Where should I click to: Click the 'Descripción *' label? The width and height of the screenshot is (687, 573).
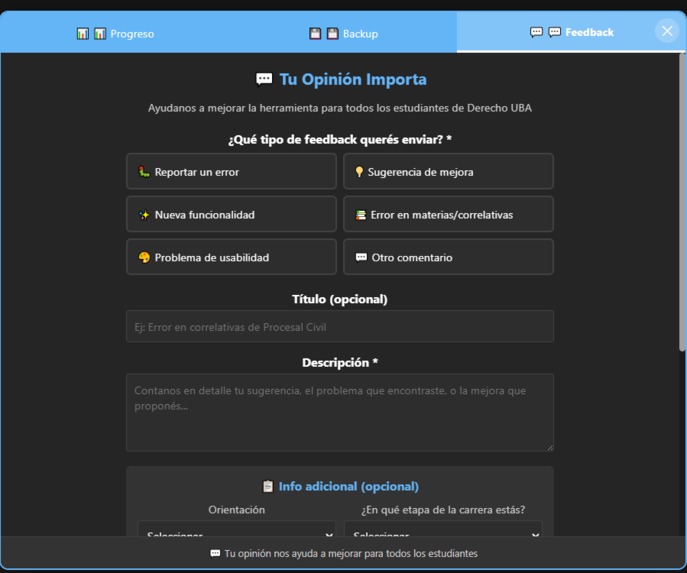(340, 362)
